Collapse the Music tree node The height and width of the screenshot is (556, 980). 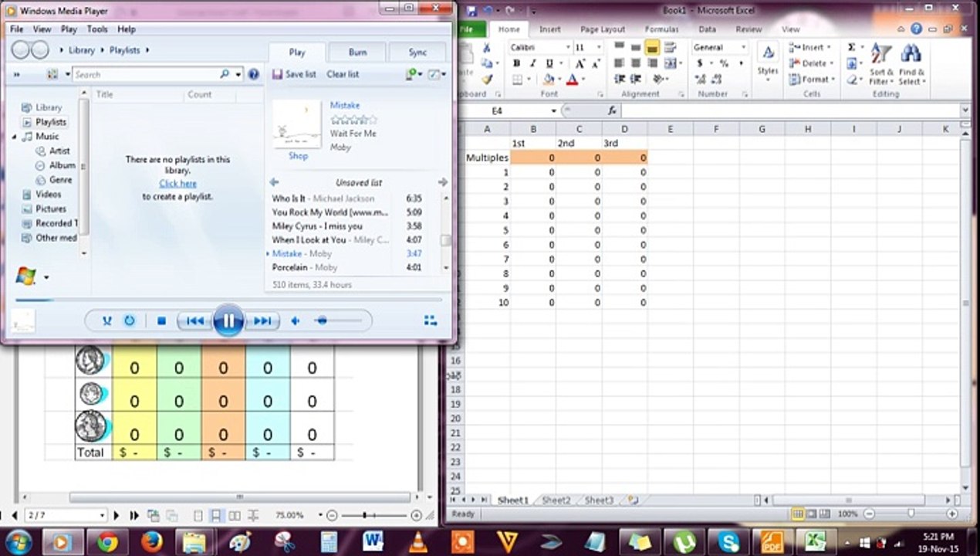click(x=15, y=137)
